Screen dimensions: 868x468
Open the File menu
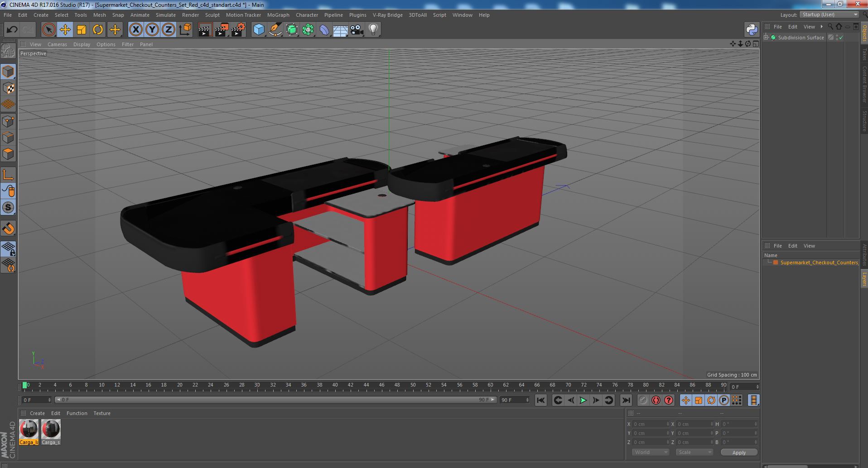click(x=8, y=15)
